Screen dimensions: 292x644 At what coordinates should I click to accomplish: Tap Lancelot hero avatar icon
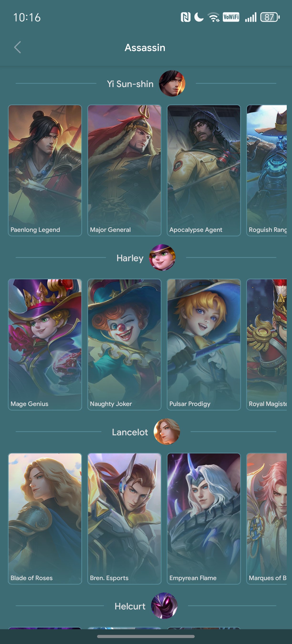167,431
